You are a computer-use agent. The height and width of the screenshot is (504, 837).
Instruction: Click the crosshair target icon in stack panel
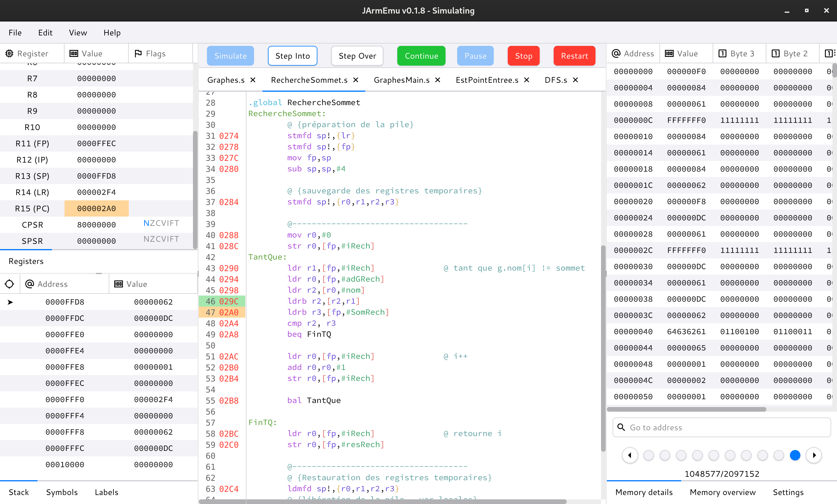pos(10,284)
